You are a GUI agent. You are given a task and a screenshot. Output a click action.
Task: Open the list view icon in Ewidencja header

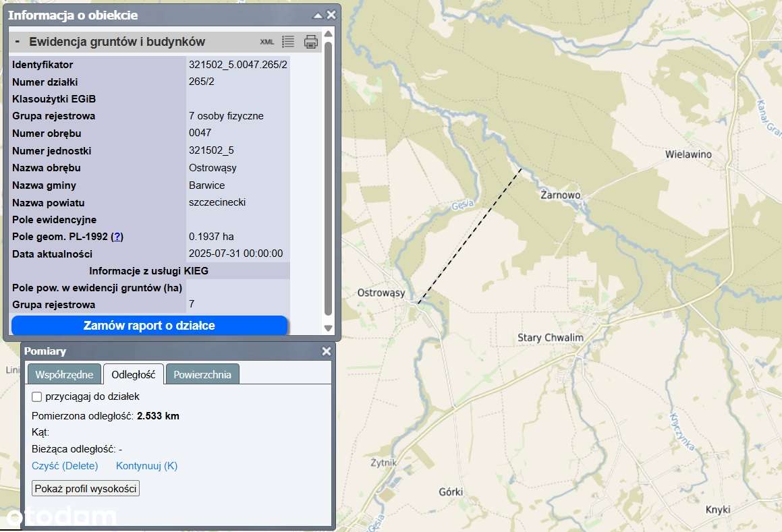pos(287,42)
